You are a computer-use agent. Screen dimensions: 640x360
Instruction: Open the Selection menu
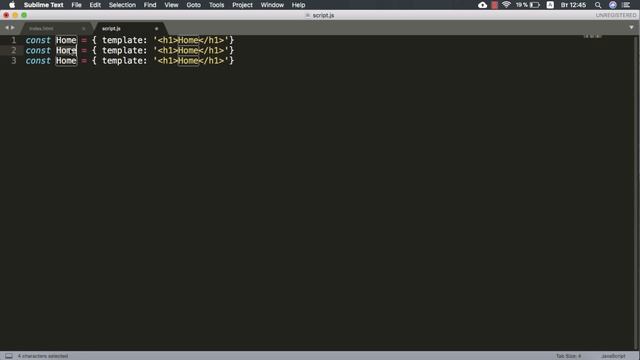[x=122, y=5]
